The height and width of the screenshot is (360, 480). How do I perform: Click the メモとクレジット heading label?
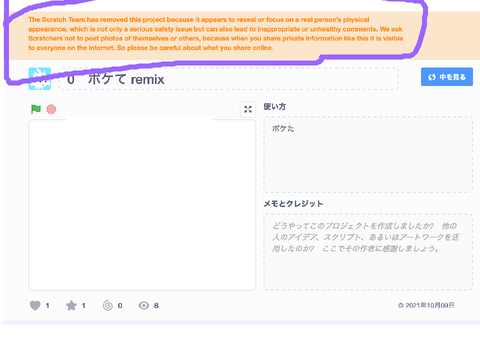293,204
